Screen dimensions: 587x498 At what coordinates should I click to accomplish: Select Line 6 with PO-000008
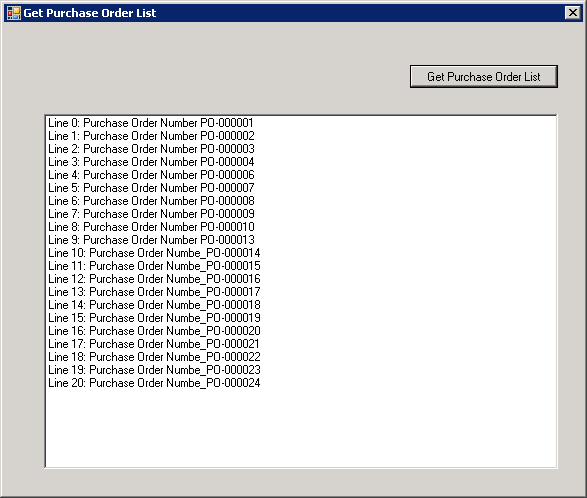151,201
